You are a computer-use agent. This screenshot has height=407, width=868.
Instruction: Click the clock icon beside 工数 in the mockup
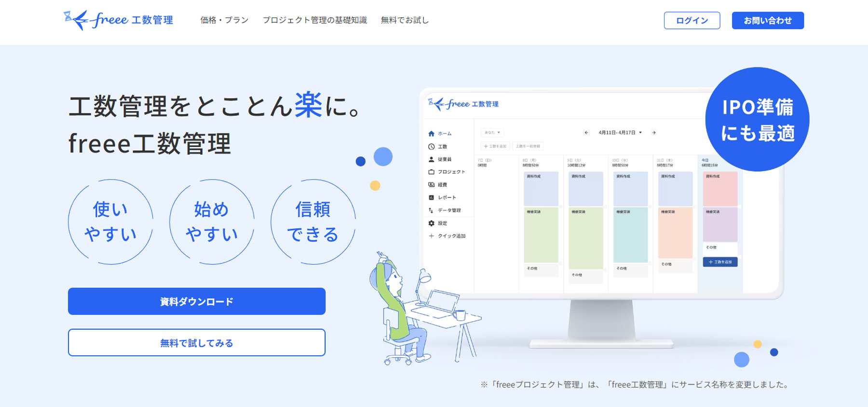point(431,146)
